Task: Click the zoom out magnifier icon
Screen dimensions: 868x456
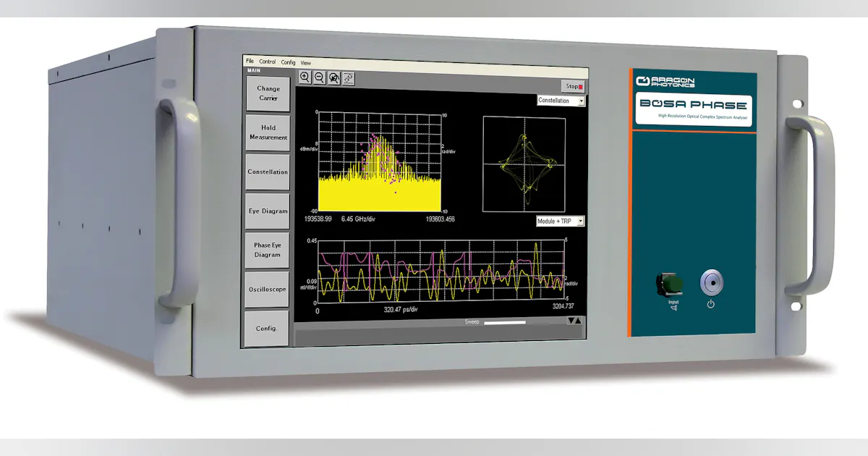Action: [x=319, y=77]
